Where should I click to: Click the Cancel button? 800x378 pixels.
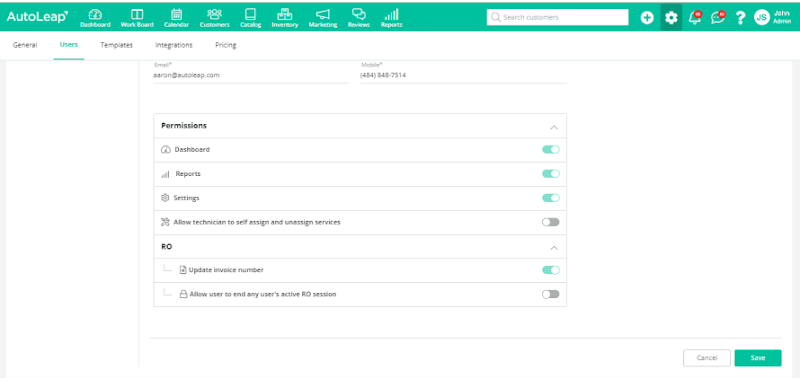coord(707,358)
